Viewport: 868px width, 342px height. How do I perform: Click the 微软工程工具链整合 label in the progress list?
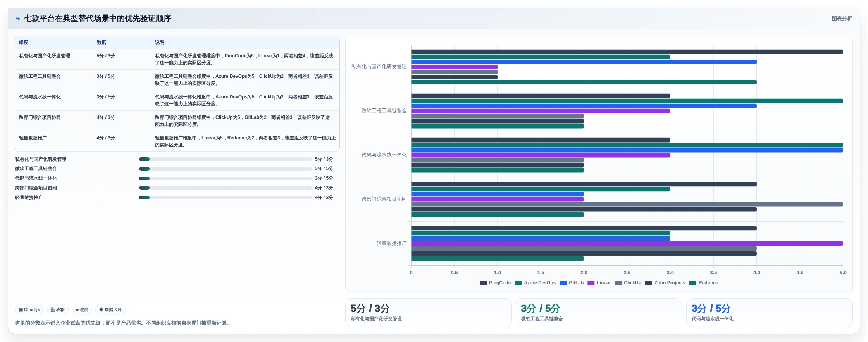[36, 169]
